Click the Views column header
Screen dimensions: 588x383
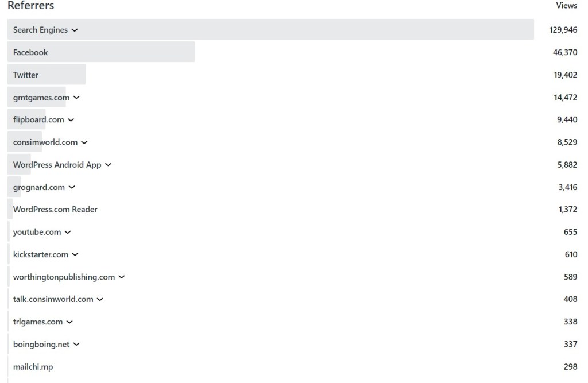pos(566,6)
